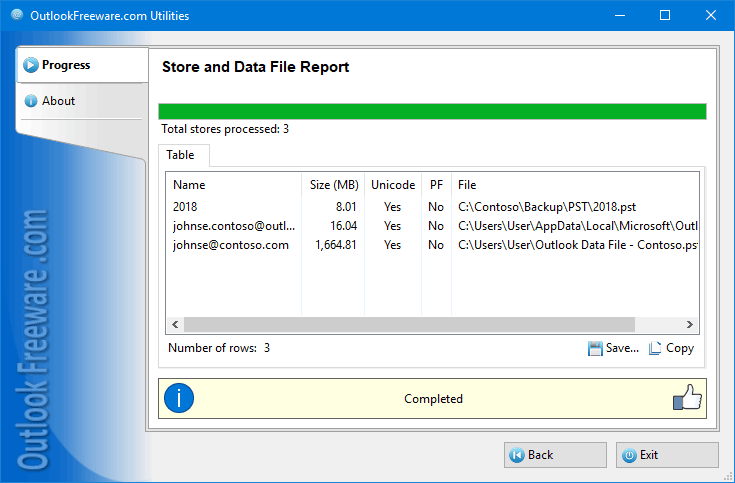Click the File column header
The image size is (735, 483).
(575, 185)
